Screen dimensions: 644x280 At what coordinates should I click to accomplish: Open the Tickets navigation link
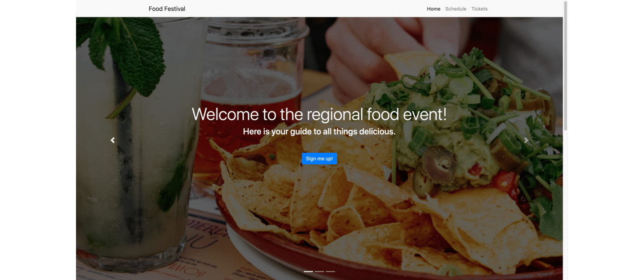479,9
